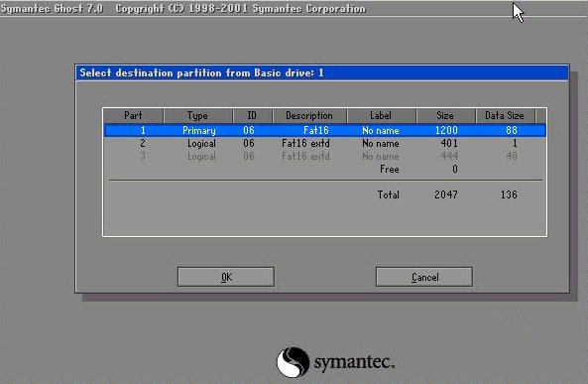Click the OK button
The image size is (588, 384).
click(x=226, y=277)
